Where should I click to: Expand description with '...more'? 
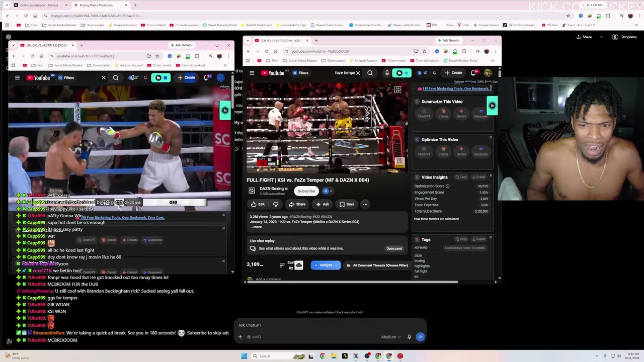click(x=257, y=227)
